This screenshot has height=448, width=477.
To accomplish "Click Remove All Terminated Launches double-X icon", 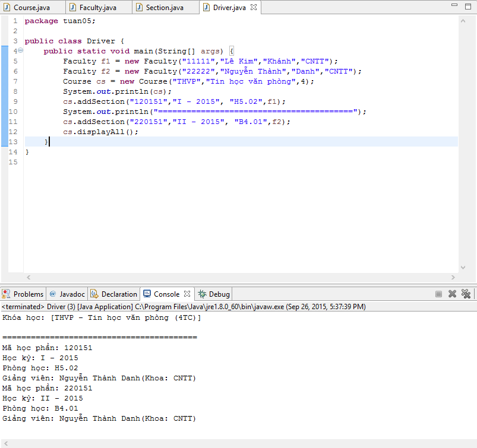I will (x=466, y=294).
